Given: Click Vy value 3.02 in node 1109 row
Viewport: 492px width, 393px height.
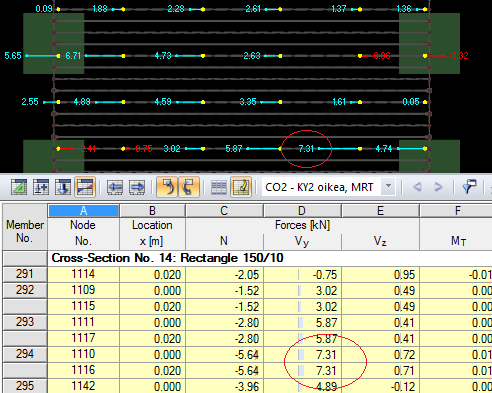Looking at the screenshot, I should 302,290.
